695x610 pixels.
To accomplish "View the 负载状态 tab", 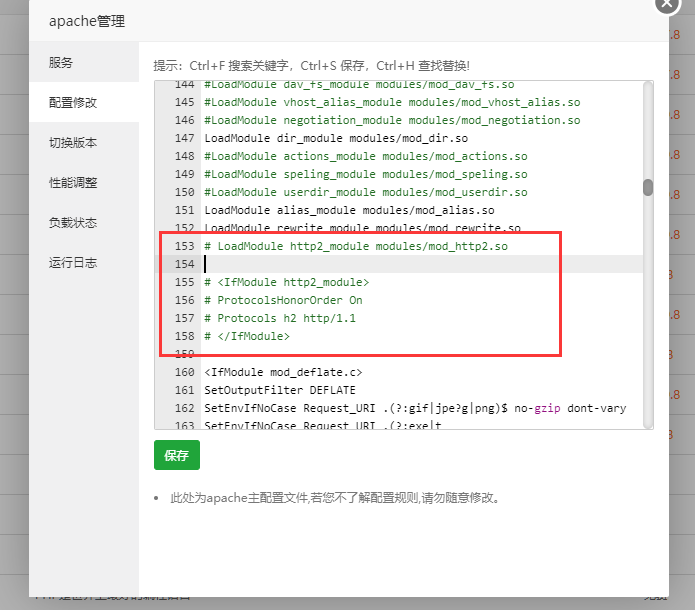I will tap(84, 222).
